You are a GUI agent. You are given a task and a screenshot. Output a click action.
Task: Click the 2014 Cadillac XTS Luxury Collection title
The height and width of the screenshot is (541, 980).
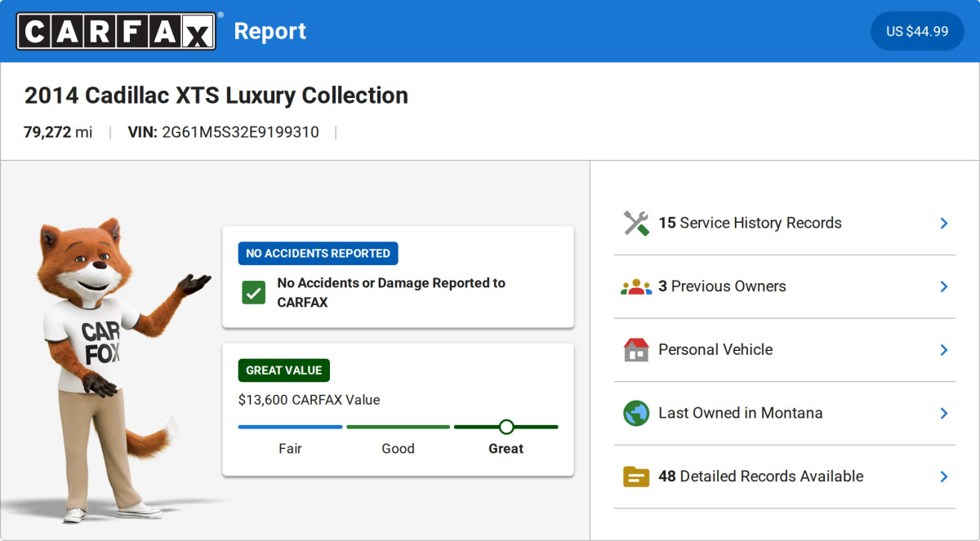click(216, 95)
